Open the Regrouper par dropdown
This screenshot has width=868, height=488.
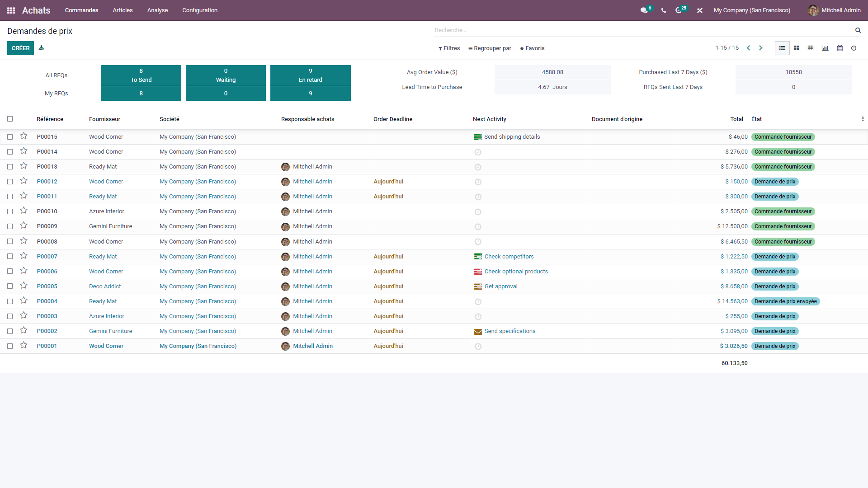(490, 48)
